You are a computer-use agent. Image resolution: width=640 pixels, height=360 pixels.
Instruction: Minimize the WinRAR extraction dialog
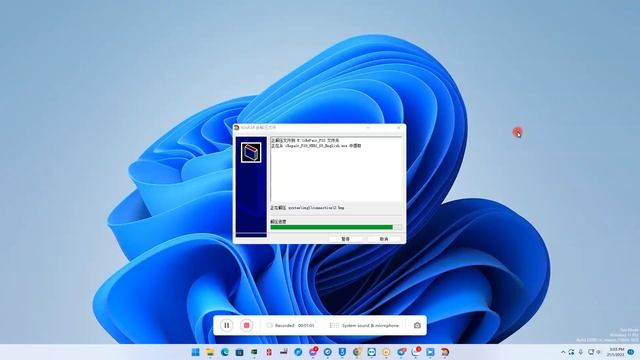point(368,128)
